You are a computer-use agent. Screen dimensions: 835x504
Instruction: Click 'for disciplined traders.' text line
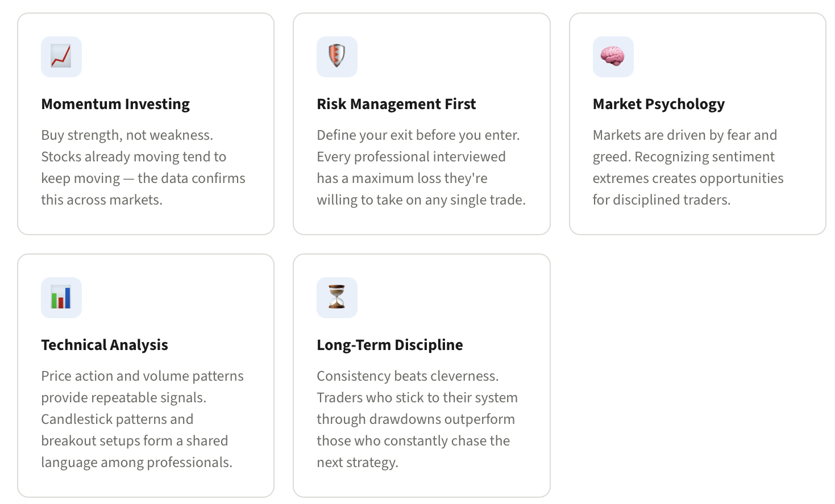tap(662, 200)
